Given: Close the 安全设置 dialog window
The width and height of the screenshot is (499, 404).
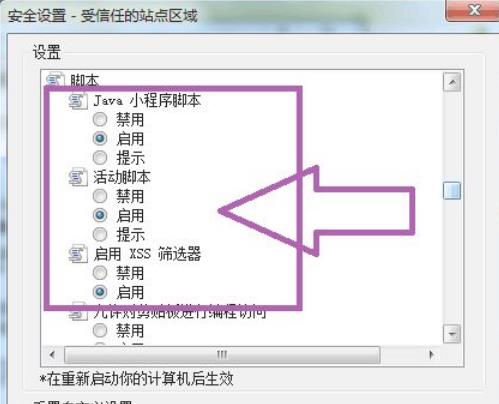Looking at the screenshot, I should click(473, 11).
